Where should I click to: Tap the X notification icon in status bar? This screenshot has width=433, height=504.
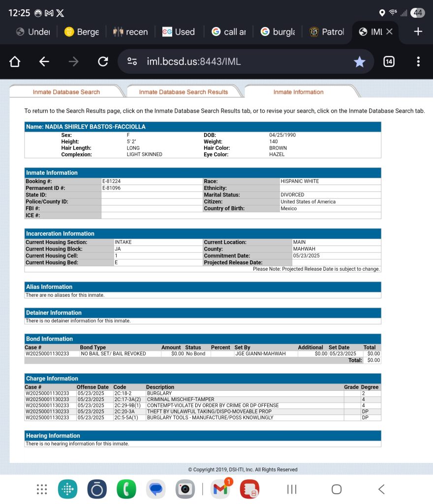tap(60, 13)
